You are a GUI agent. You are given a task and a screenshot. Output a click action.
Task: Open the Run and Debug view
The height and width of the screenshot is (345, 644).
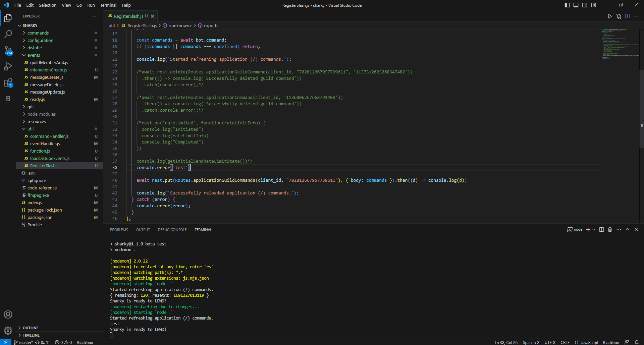pyautogui.click(x=8, y=66)
